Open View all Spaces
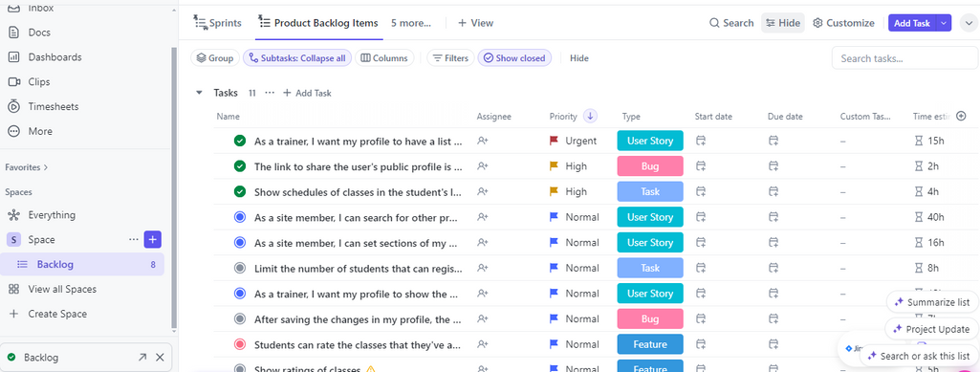 click(x=62, y=290)
